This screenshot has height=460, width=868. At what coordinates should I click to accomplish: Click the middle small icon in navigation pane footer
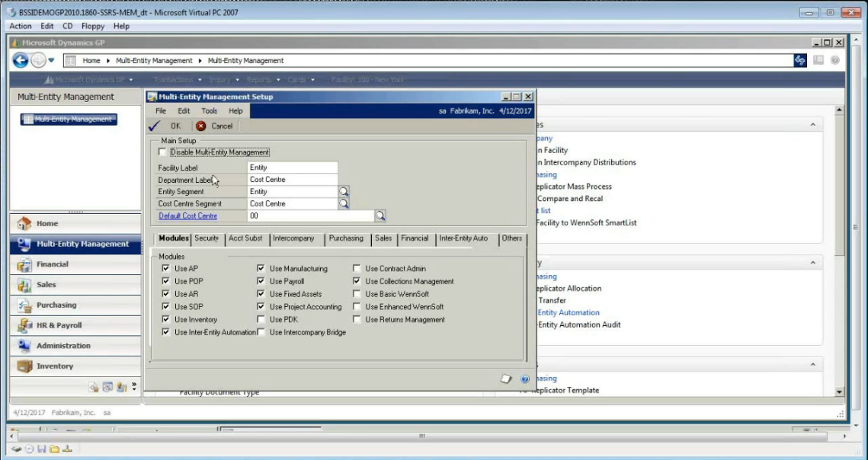108,387
